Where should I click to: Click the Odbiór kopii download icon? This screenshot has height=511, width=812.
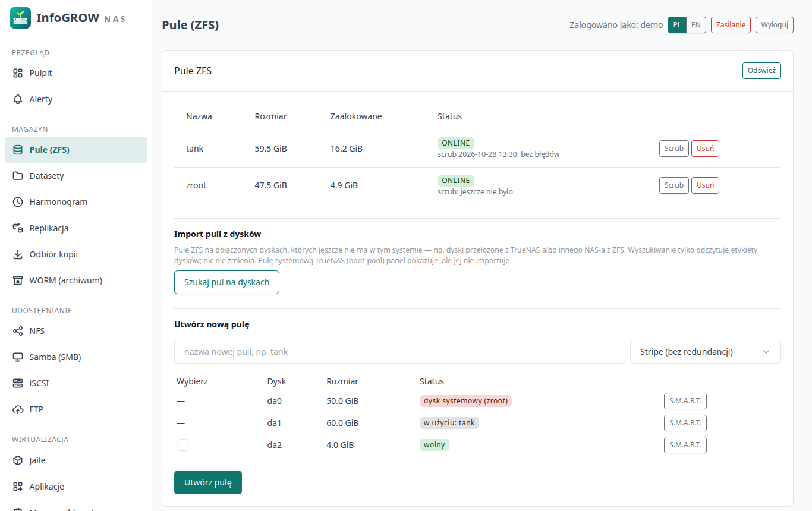point(18,254)
